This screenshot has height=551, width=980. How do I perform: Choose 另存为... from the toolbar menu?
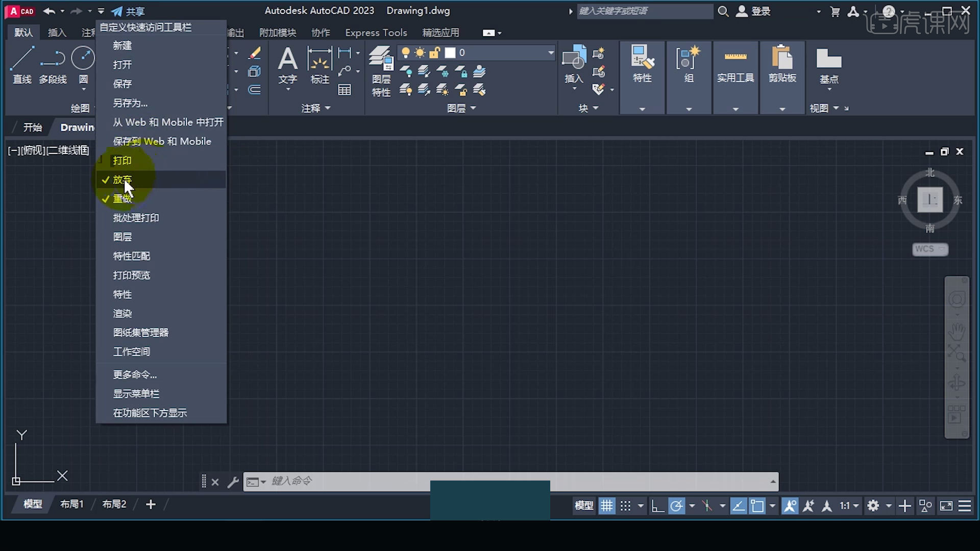coord(130,103)
